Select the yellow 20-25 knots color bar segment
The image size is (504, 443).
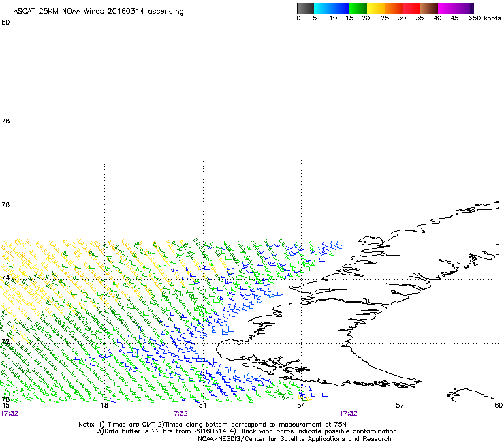(x=376, y=8)
